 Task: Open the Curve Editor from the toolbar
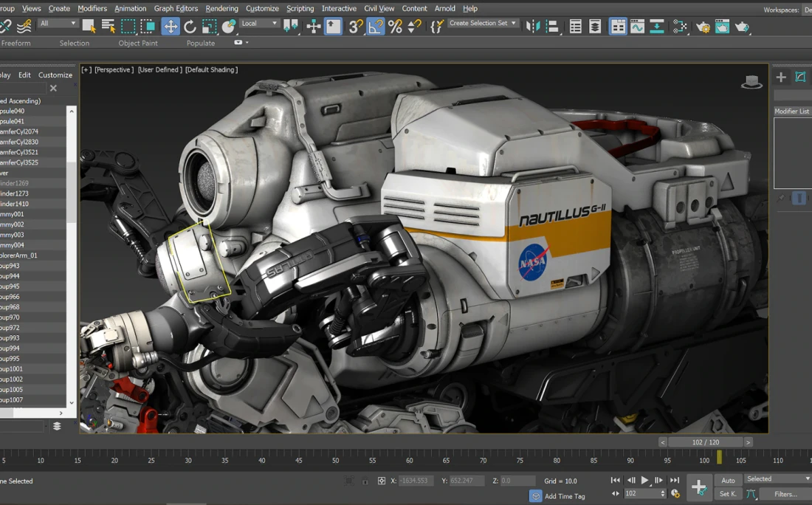(637, 27)
